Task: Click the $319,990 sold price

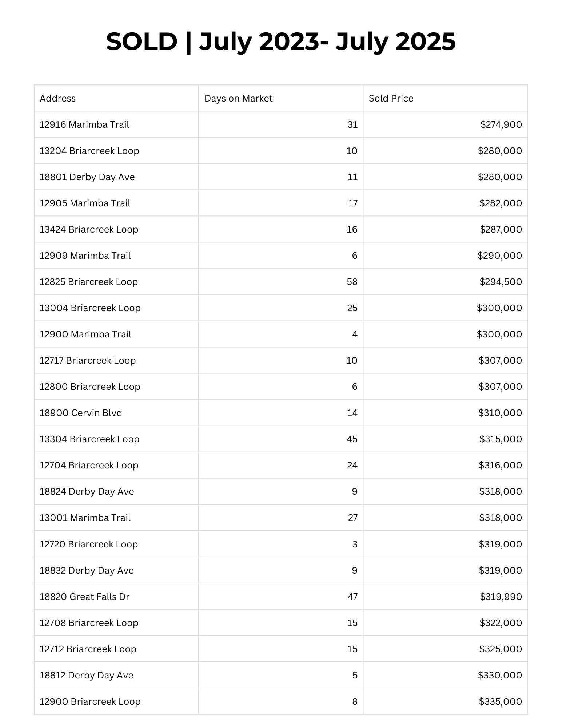Action: coord(501,597)
